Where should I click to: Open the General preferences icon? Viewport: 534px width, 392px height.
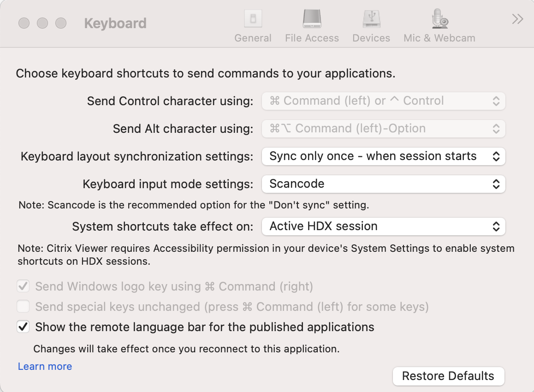pos(253,19)
